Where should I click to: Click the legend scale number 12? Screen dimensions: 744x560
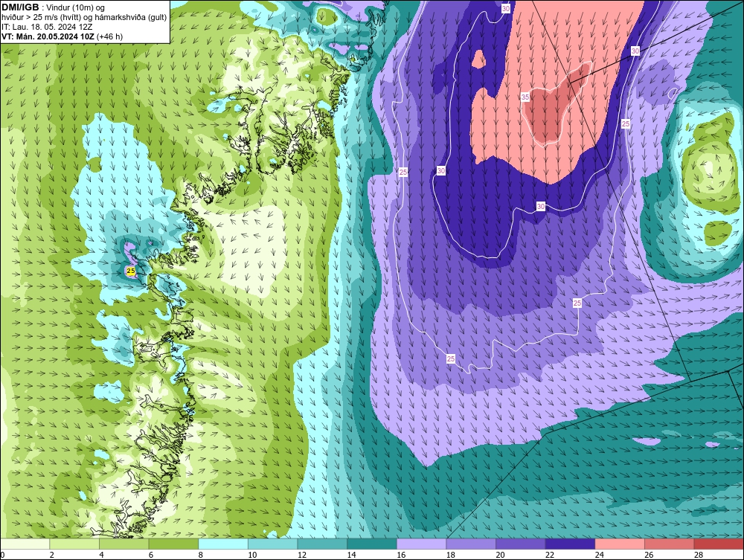[x=302, y=555]
